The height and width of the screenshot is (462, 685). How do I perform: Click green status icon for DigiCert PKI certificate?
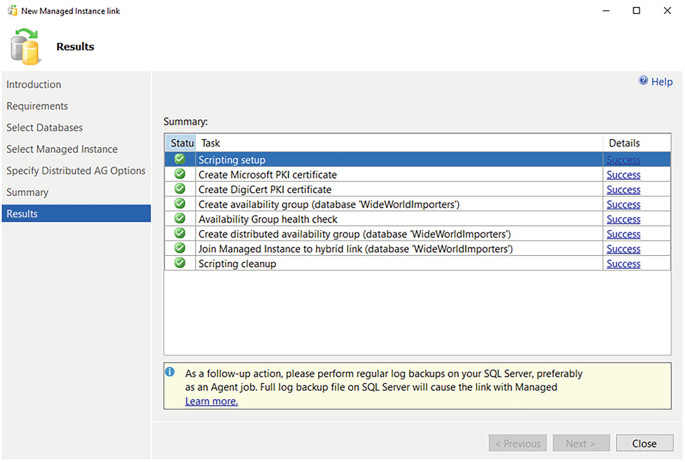tap(180, 189)
